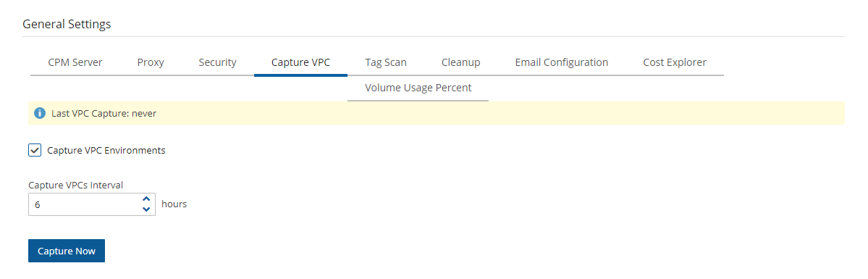Open the Email Configuration tab

coord(561,62)
